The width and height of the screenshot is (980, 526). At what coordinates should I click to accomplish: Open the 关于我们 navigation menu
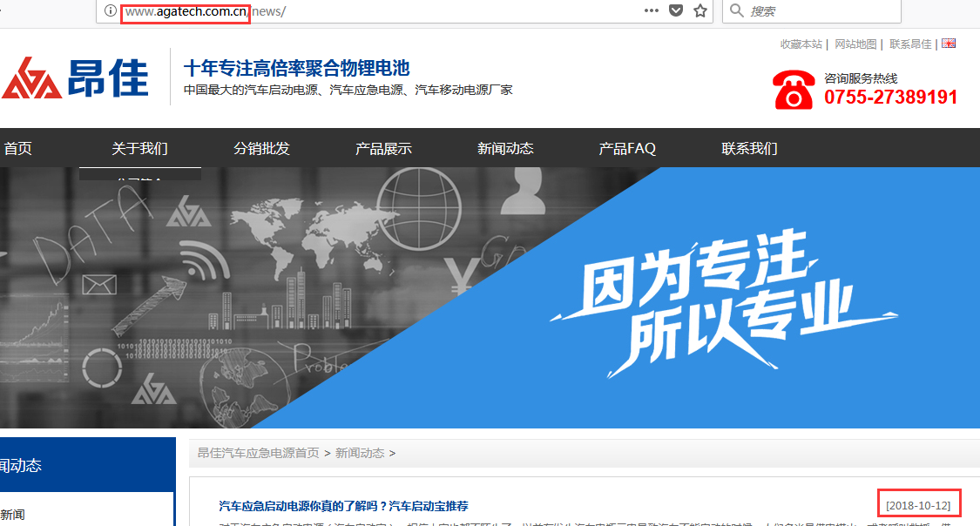[x=139, y=148]
